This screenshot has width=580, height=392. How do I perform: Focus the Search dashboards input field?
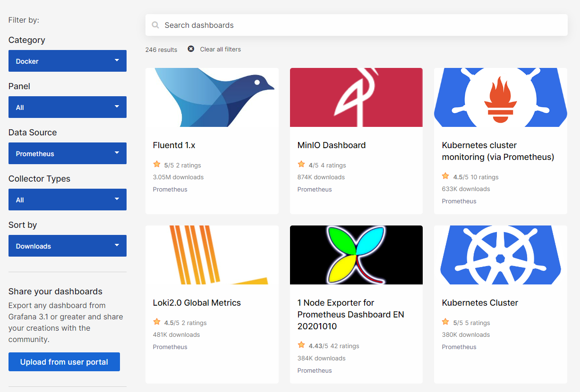click(359, 25)
